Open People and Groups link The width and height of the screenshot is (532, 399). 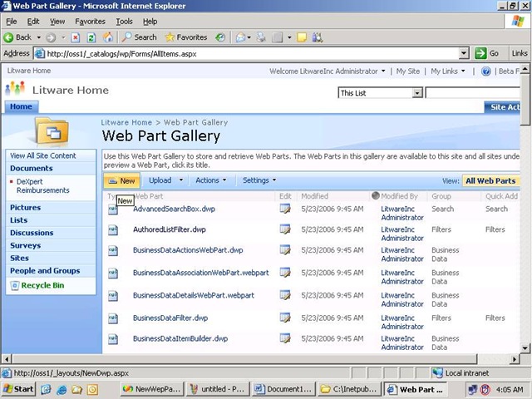(45, 271)
